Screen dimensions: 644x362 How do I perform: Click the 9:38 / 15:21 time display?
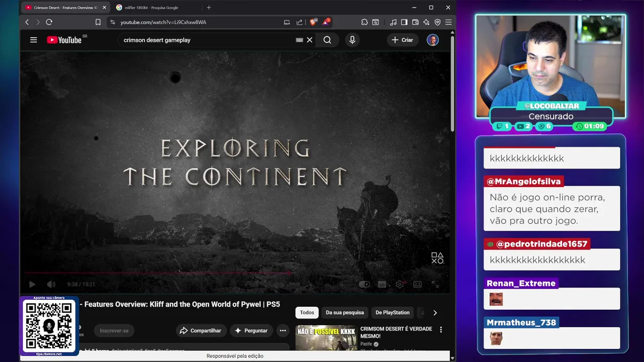[x=81, y=285]
